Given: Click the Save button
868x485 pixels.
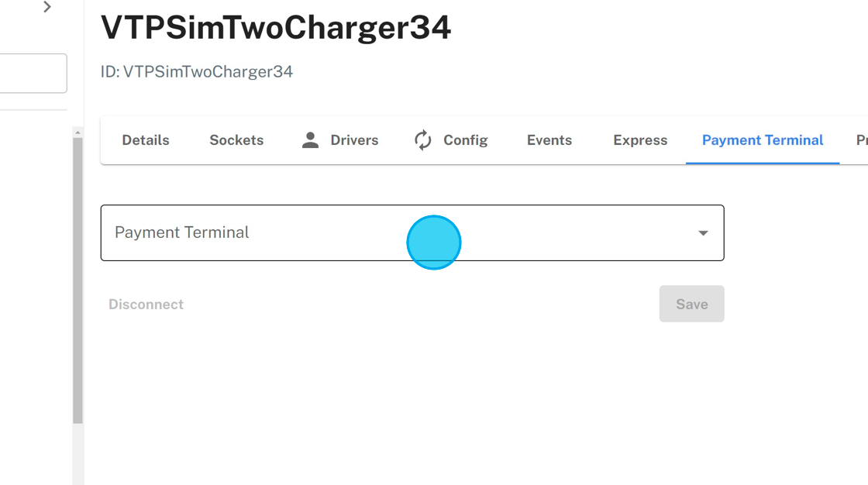Looking at the screenshot, I should [x=691, y=304].
